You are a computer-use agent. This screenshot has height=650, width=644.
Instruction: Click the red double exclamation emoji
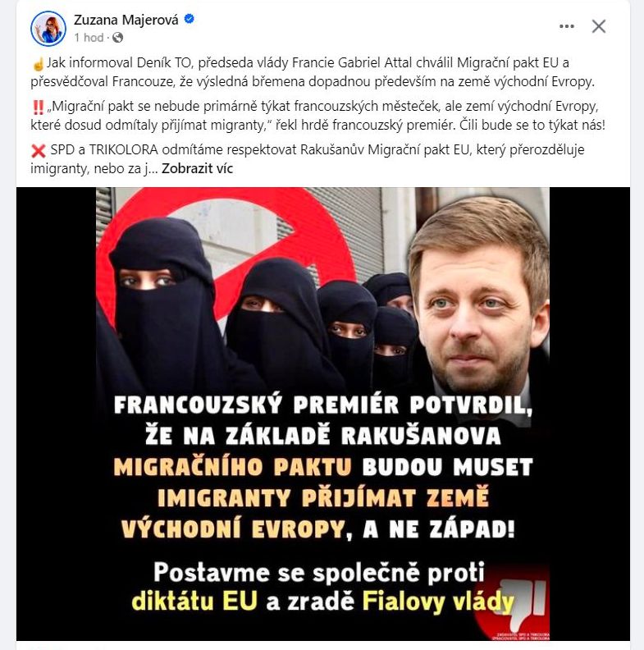[38, 108]
